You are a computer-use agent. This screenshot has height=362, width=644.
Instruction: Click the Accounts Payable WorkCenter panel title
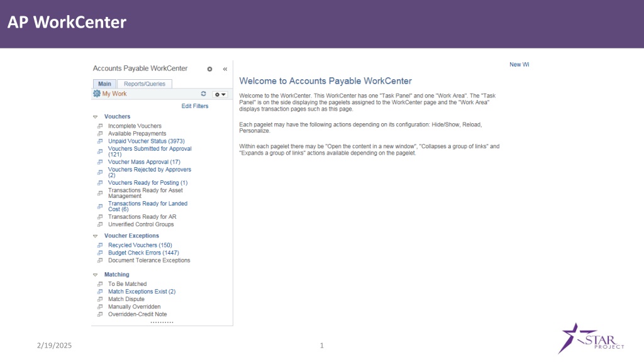140,68
